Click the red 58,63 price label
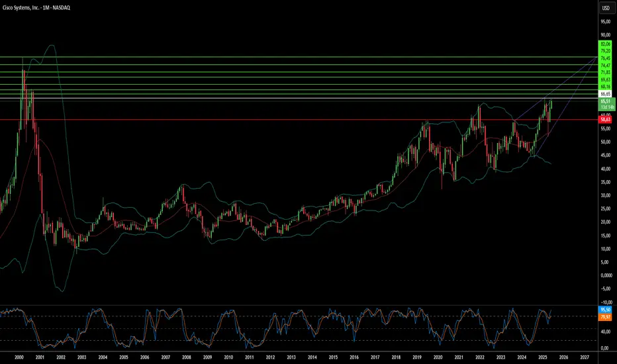617x364 pixels. [606, 119]
